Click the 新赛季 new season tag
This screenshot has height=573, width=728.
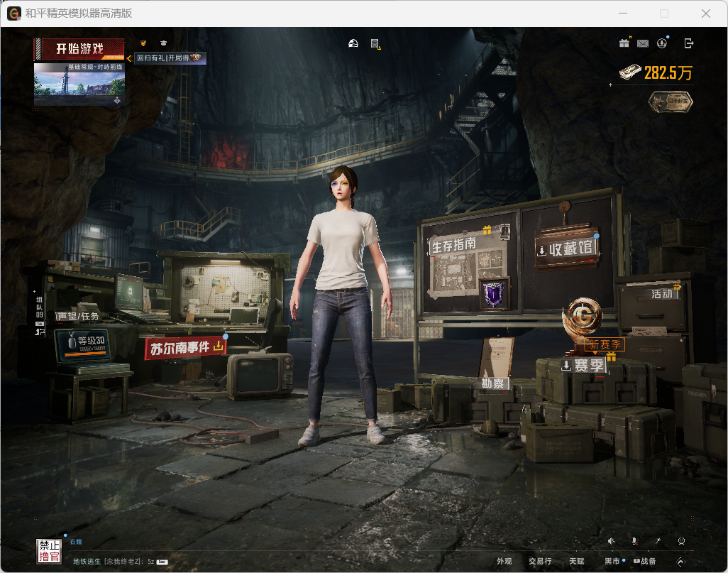point(605,344)
